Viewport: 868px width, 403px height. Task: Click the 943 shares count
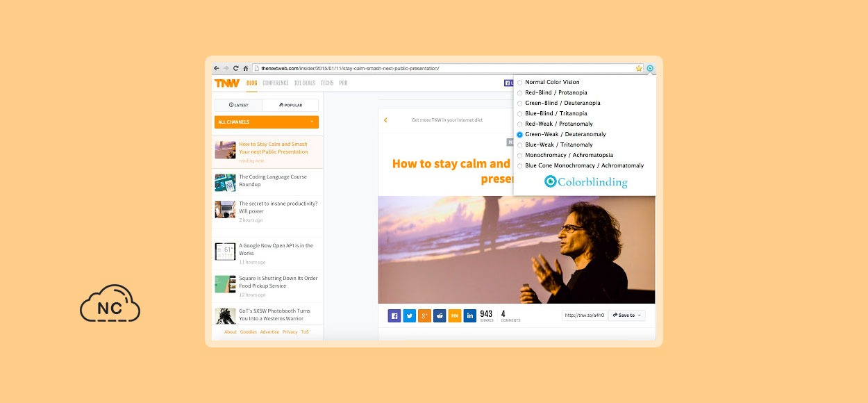tap(486, 316)
